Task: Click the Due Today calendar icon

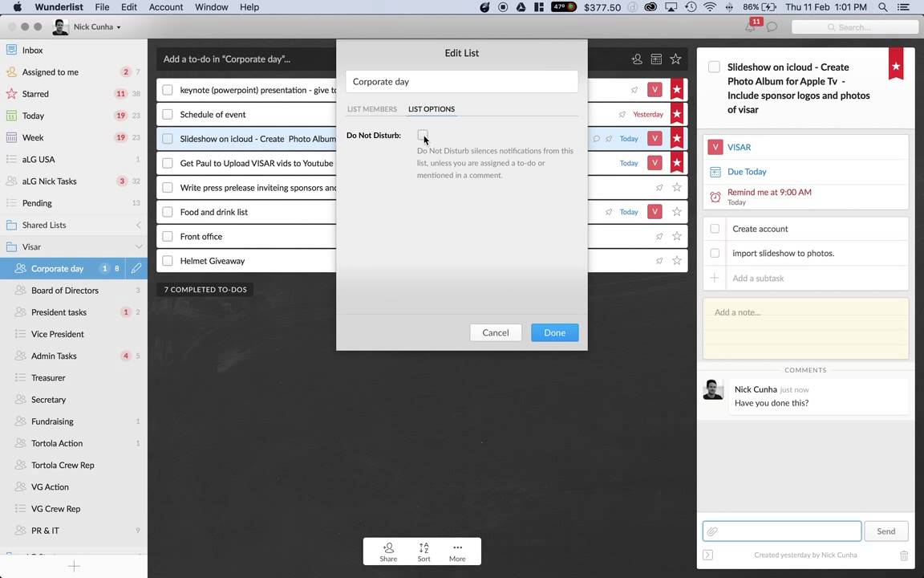Action: [715, 172]
